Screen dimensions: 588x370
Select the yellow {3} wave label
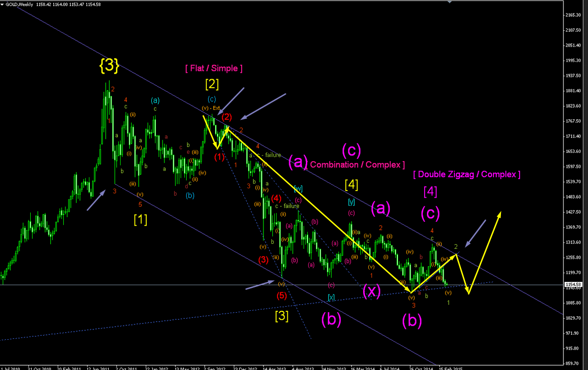(109, 66)
